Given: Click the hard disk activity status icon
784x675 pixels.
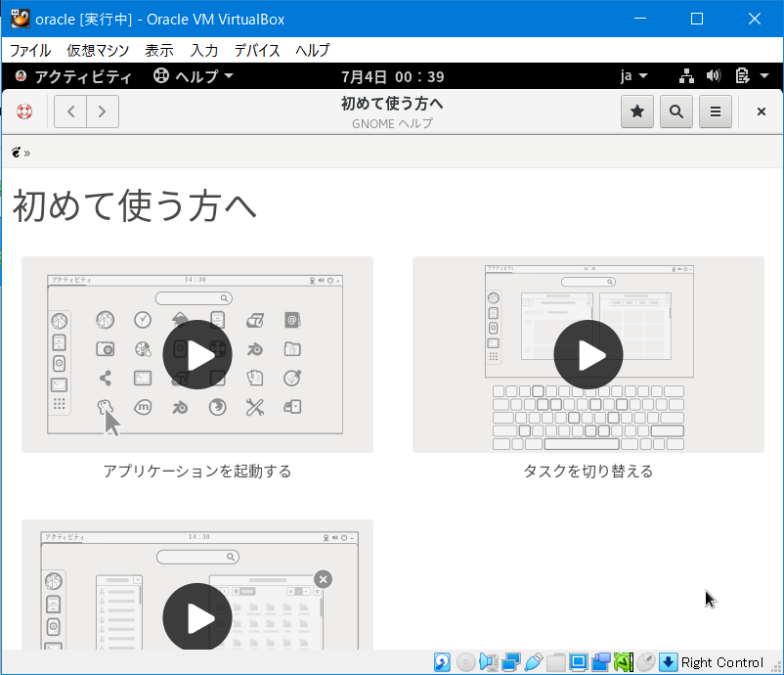Looking at the screenshot, I should 442,662.
